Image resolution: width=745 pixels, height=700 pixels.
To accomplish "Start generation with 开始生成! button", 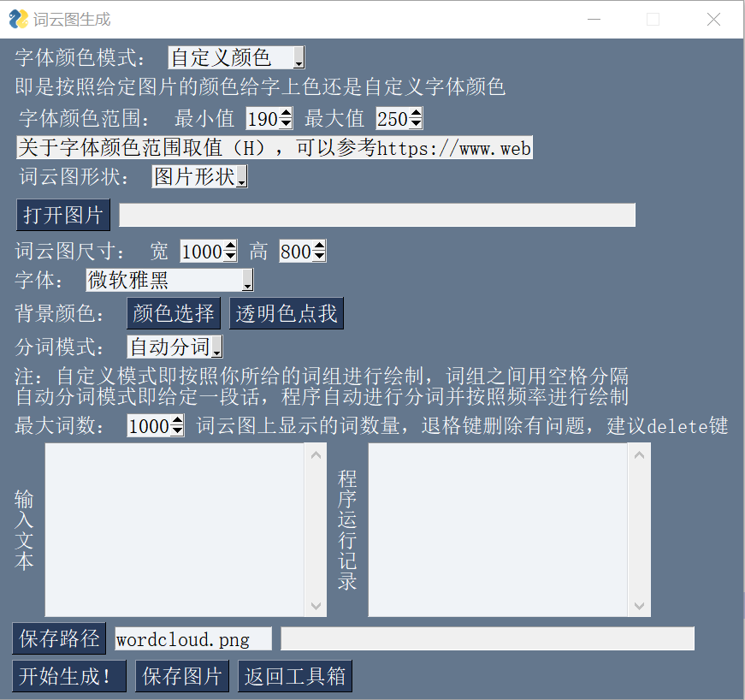I will tap(69, 676).
